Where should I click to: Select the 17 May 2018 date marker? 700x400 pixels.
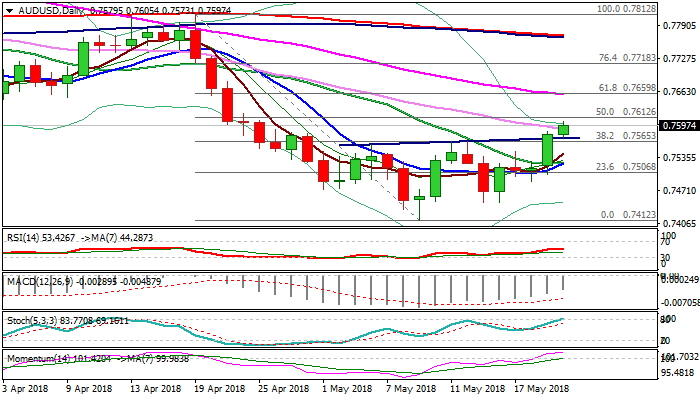click(x=542, y=388)
